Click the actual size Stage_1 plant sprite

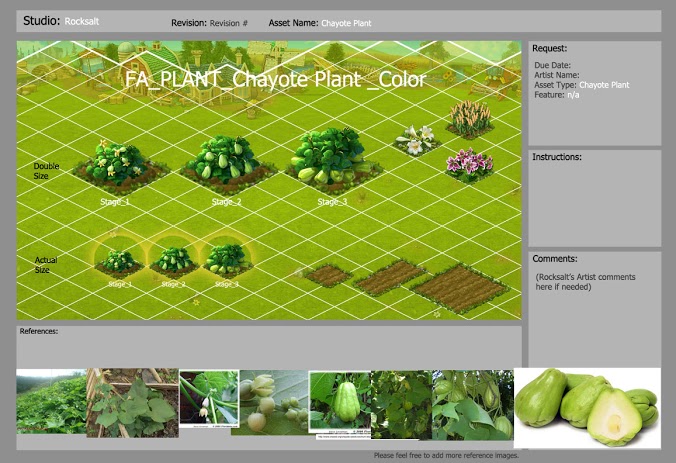point(121,260)
